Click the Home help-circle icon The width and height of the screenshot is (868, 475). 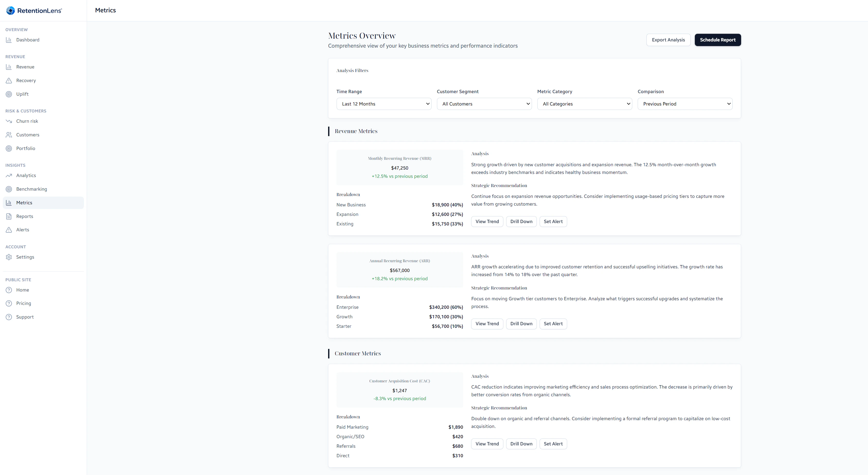9,290
